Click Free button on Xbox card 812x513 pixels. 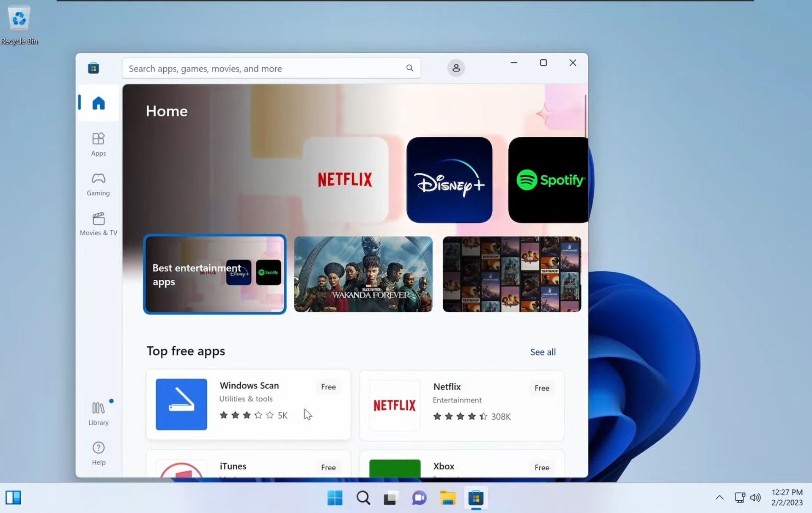542,467
